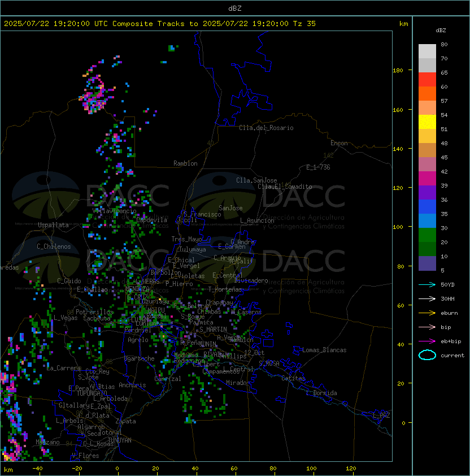Click the cyan 50YD track arrow icon

[427, 285]
